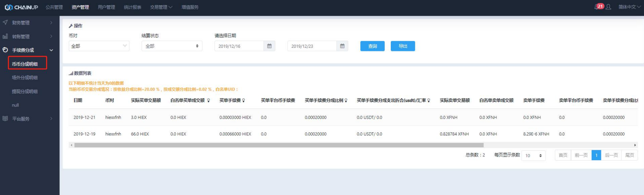Viewport: 644px width, 195px height.
Task: Click hint icon next to 买单手续费
Action: click(x=243, y=101)
